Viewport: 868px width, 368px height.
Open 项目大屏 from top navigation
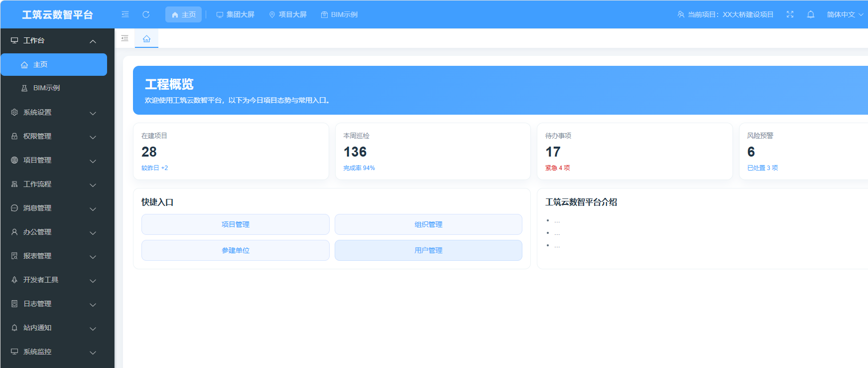tap(288, 14)
